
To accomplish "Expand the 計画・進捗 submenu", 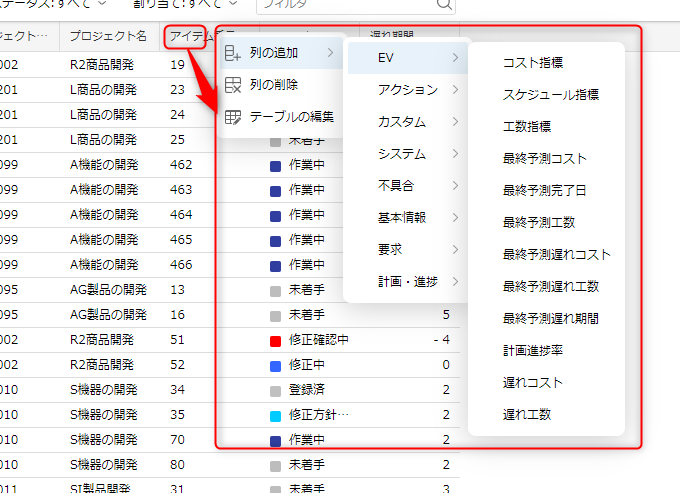I will point(407,282).
